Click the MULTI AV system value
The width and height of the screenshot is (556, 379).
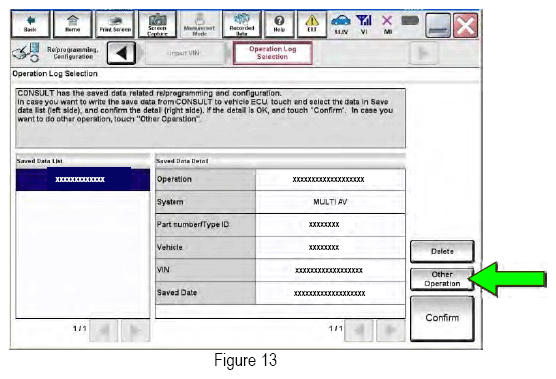coord(330,202)
